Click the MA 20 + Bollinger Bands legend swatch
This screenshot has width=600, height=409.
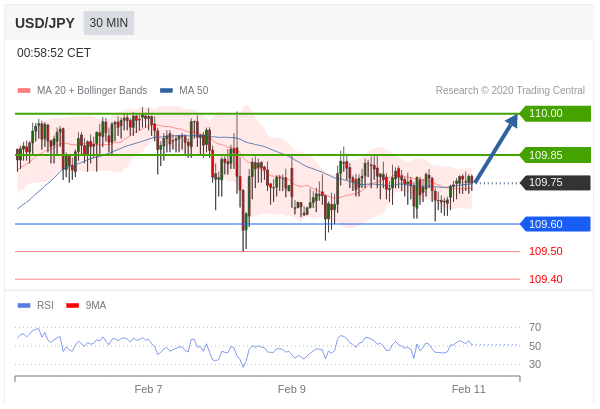[24, 91]
